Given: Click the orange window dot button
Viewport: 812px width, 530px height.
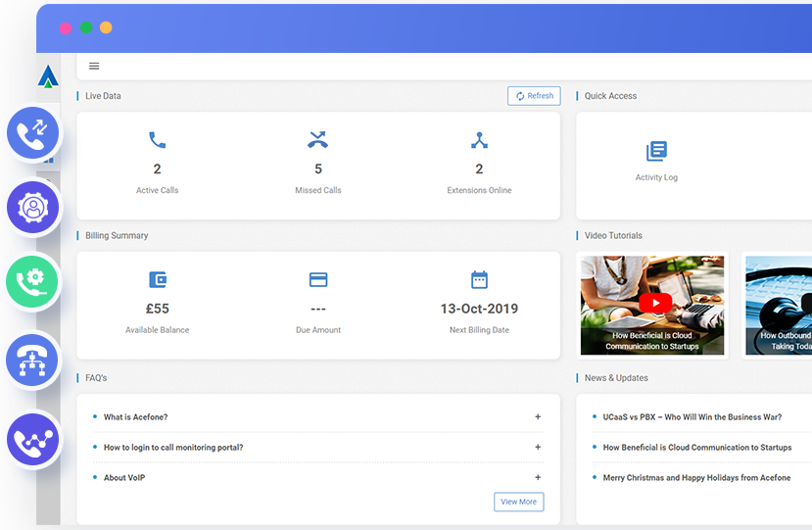Looking at the screenshot, I should 106,27.
